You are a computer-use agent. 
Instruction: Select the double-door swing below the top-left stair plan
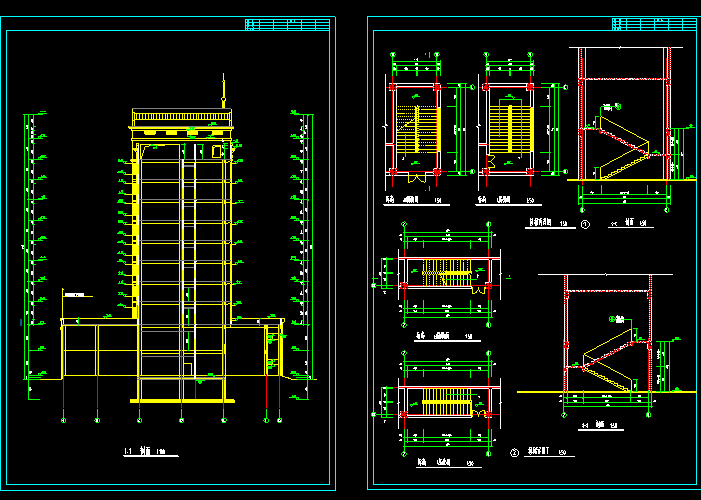pos(417,178)
